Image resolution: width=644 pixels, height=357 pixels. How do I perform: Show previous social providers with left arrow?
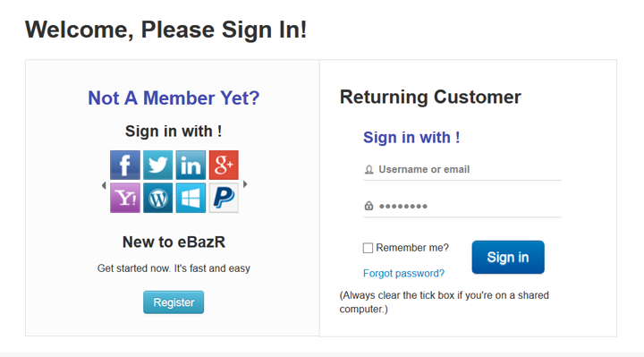[104, 185]
